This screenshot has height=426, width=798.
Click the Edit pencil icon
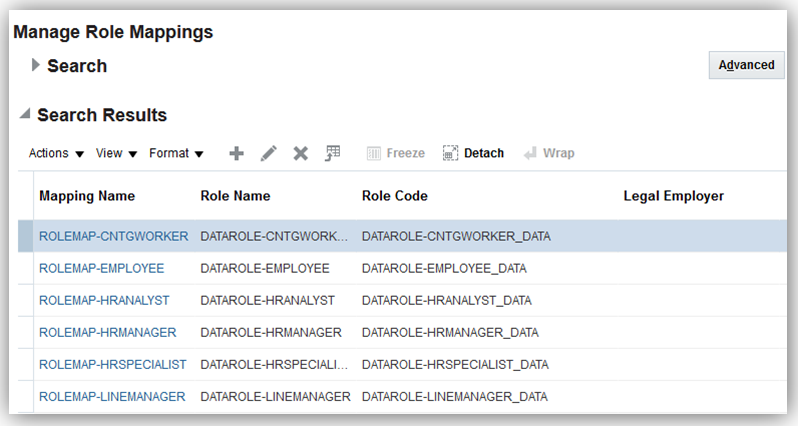pos(268,153)
